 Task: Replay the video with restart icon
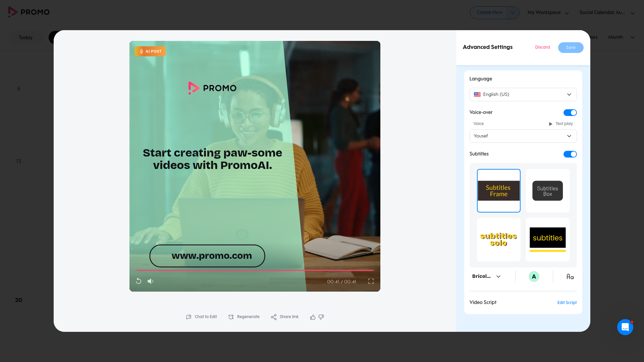click(139, 281)
